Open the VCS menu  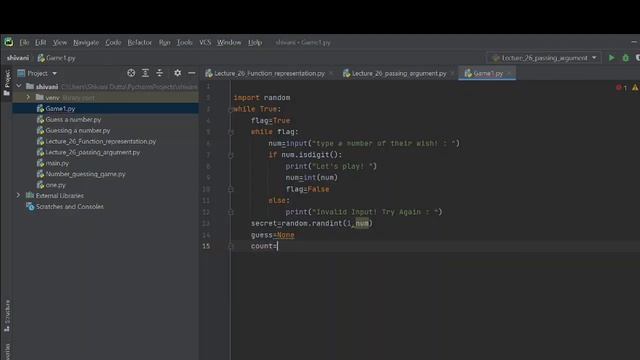coord(205,42)
